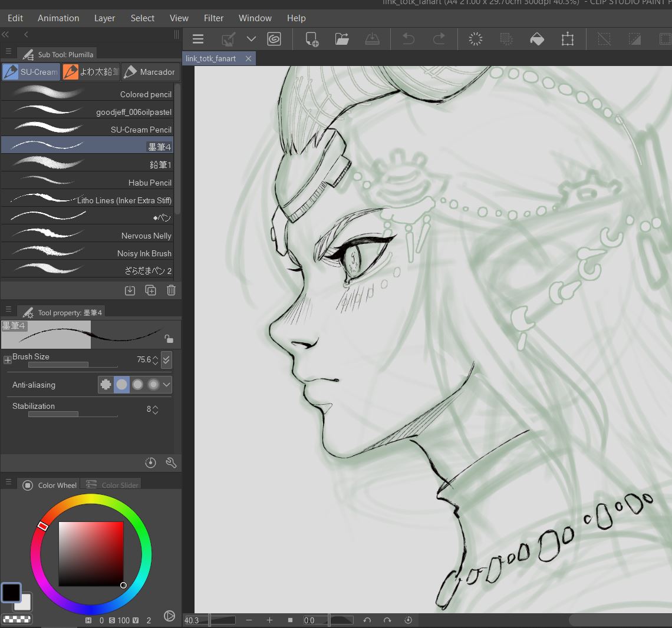This screenshot has height=628, width=672.
Task: Choose the Nervous Nelly brush
Action: (x=87, y=233)
